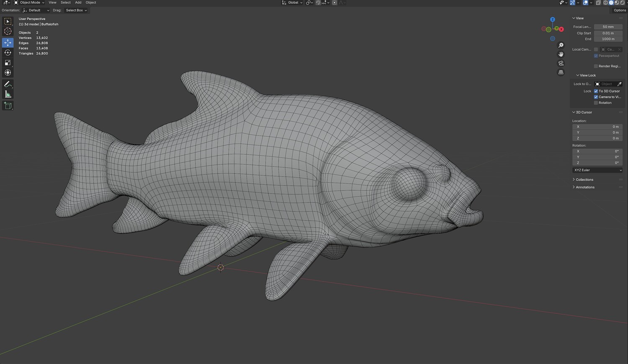Collapse the View panel
Image resolution: width=628 pixels, height=364 pixels.
tap(578, 18)
